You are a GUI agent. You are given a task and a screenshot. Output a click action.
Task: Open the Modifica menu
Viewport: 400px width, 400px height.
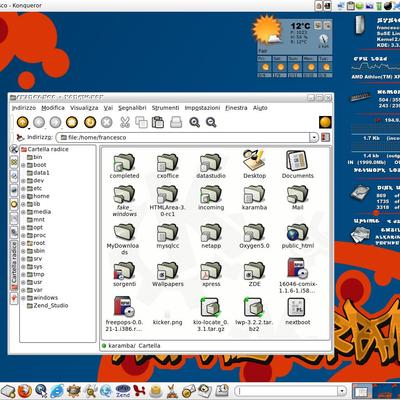click(53, 108)
